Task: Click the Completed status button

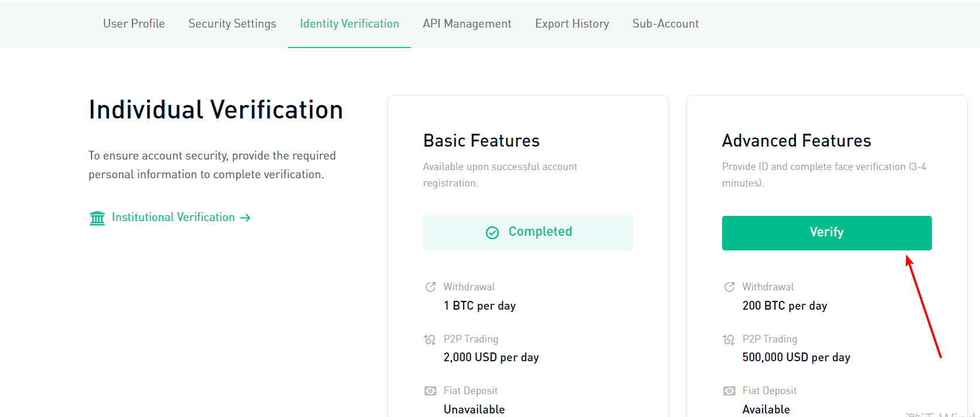Action: 528,233
